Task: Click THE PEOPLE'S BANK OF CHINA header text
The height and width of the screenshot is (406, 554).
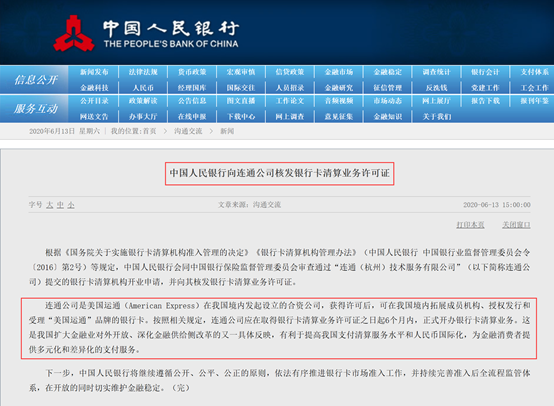Action: pos(171,44)
